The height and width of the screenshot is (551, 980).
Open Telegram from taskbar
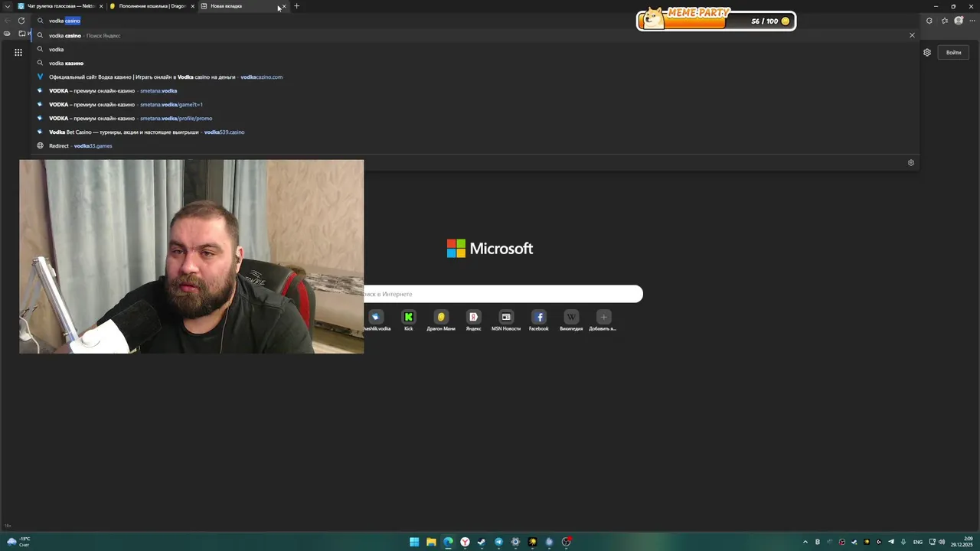click(498, 542)
